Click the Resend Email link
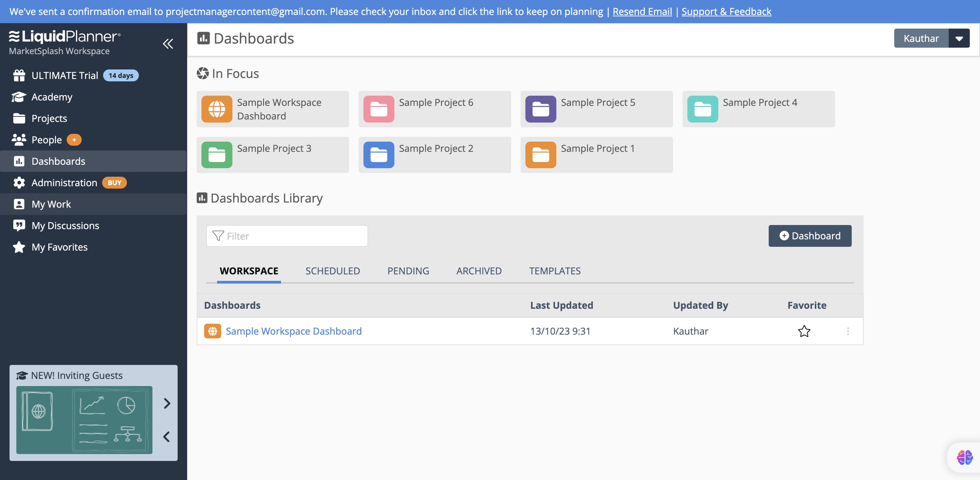 (642, 12)
